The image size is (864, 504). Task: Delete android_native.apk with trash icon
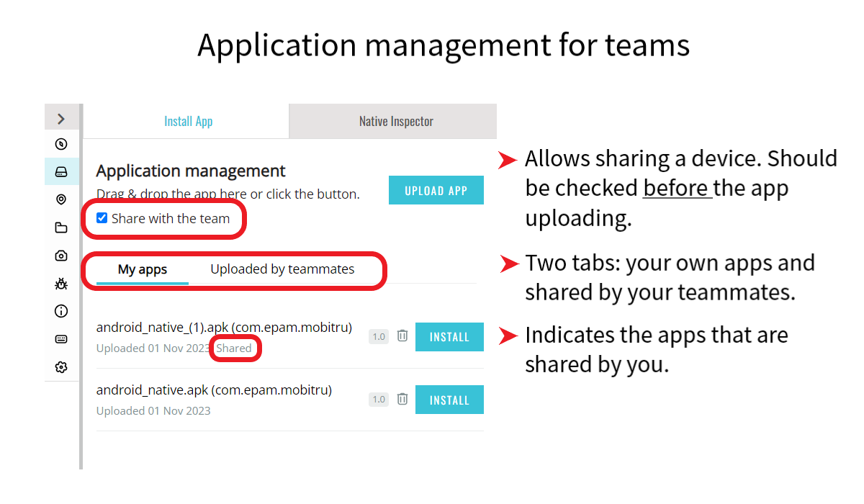(x=402, y=398)
